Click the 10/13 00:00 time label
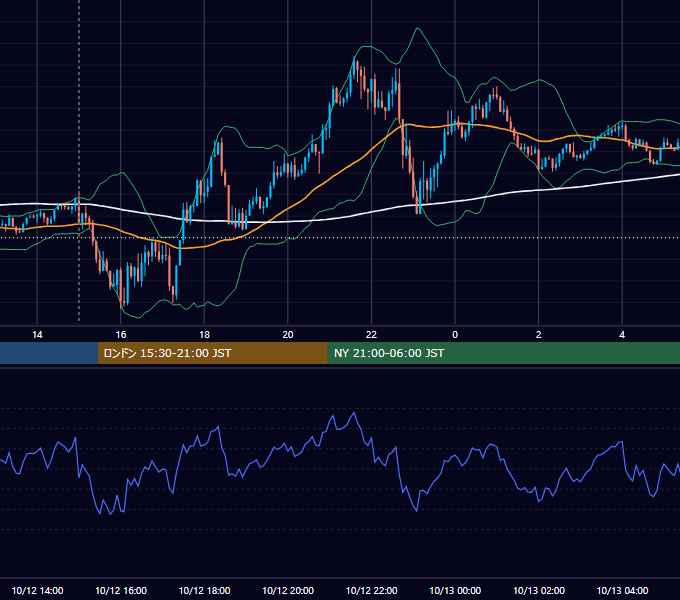 point(455,590)
